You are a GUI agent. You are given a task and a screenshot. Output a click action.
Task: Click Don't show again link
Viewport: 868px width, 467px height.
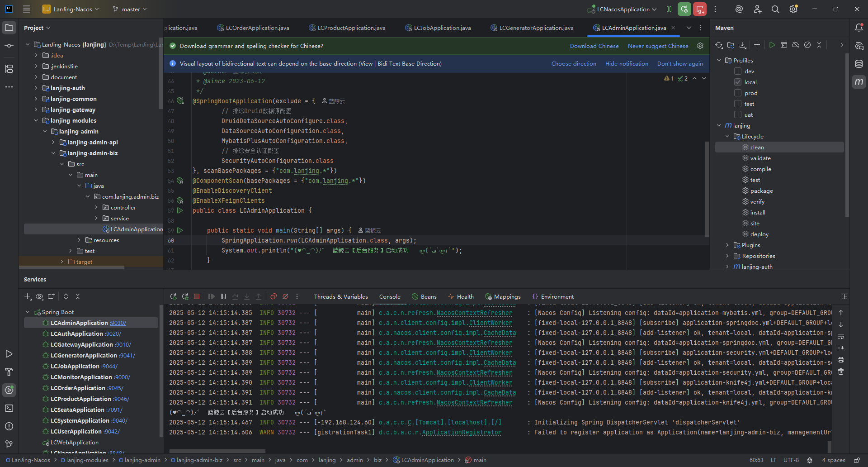680,63
